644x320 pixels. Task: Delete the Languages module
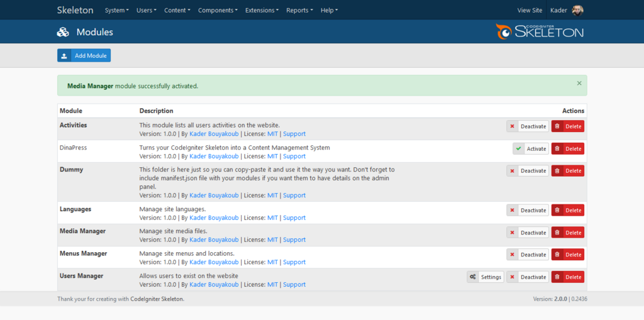tap(568, 211)
